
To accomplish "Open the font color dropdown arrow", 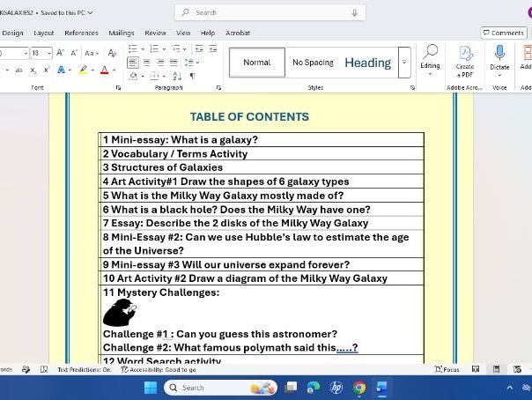I will (114, 70).
